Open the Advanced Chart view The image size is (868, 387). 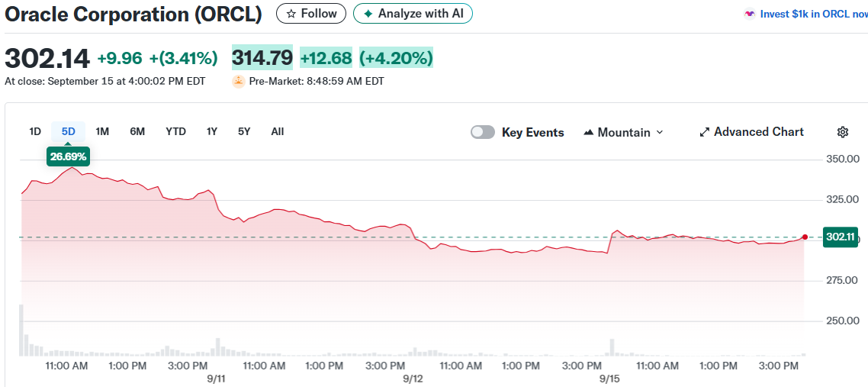point(752,132)
